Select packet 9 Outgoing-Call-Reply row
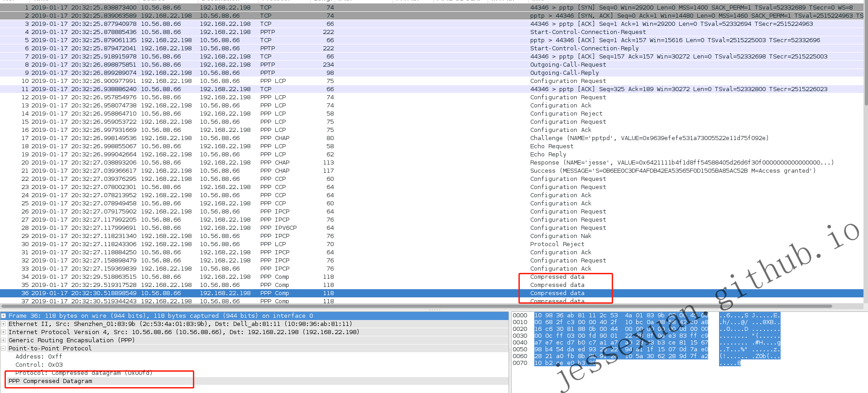Screen dimensions: 868x393 point(432,73)
